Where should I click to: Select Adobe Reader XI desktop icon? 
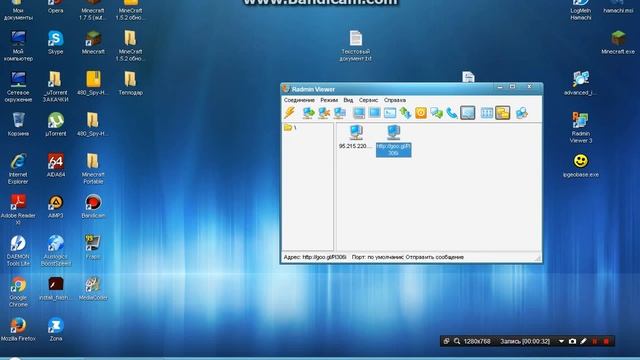pyautogui.click(x=18, y=210)
